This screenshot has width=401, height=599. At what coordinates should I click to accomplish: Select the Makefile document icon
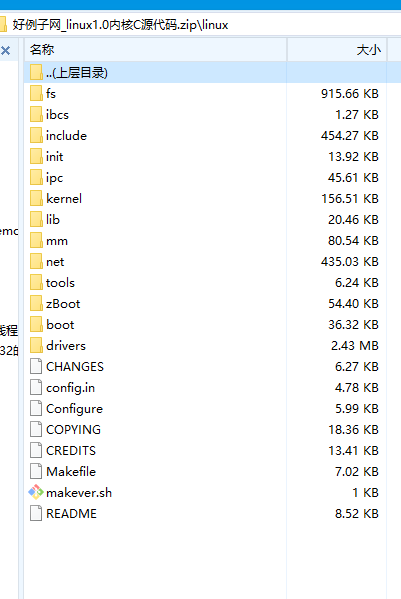coord(36,471)
